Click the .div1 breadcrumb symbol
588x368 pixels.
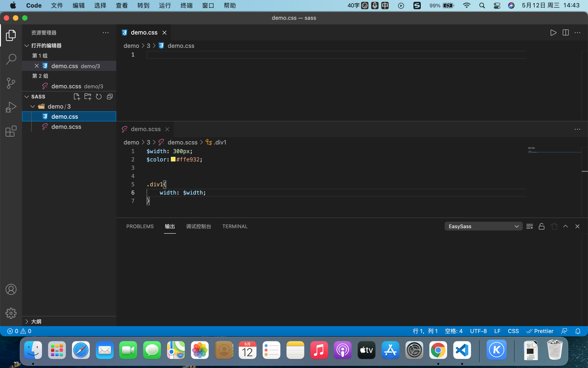[x=216, y=142]
